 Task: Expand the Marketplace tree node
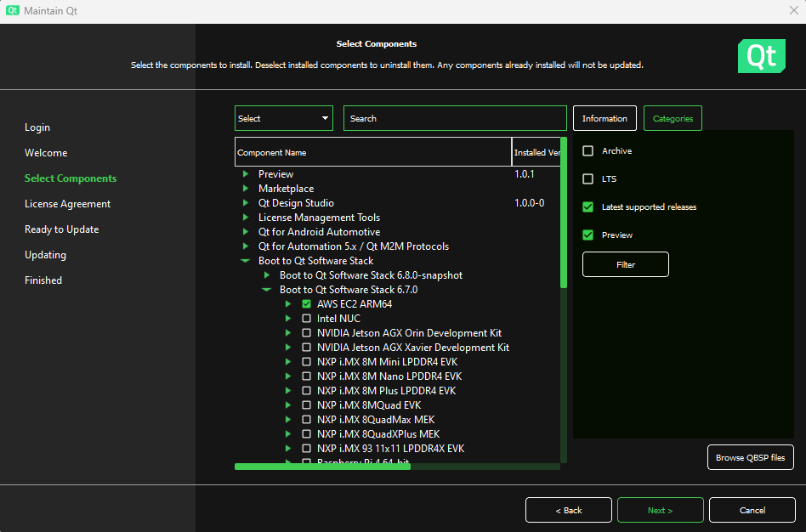[x=246, y=189]
